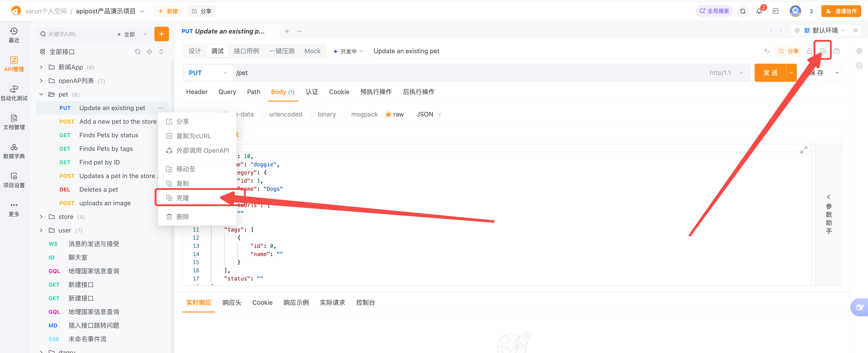Click the 全局搜索 button
Viewport: 868px width, 353px height.
[714, 11]
